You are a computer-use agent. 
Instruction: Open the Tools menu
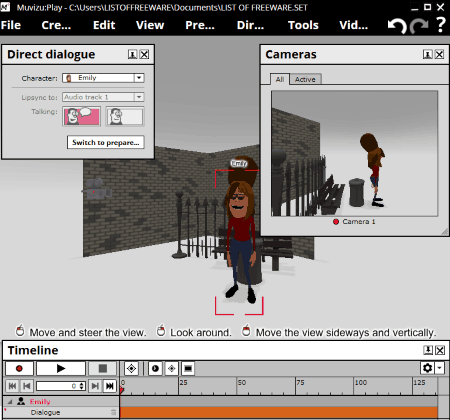[303, 25]
